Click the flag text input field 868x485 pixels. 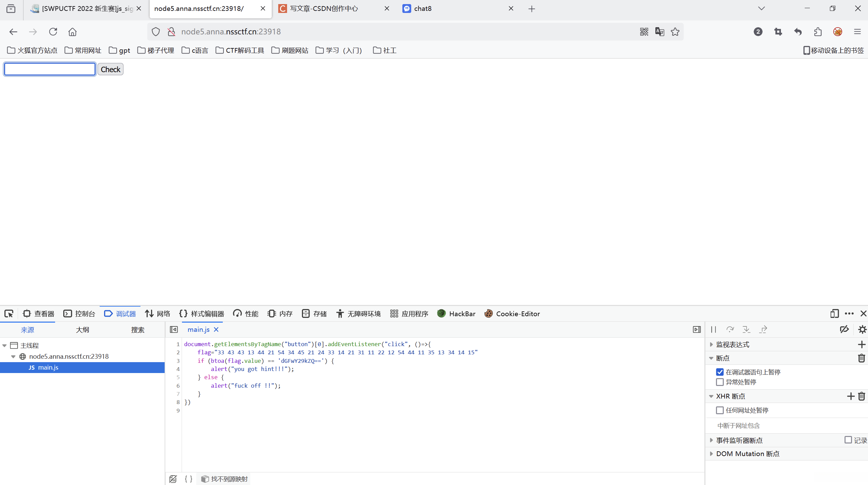[x=50, y=69]
